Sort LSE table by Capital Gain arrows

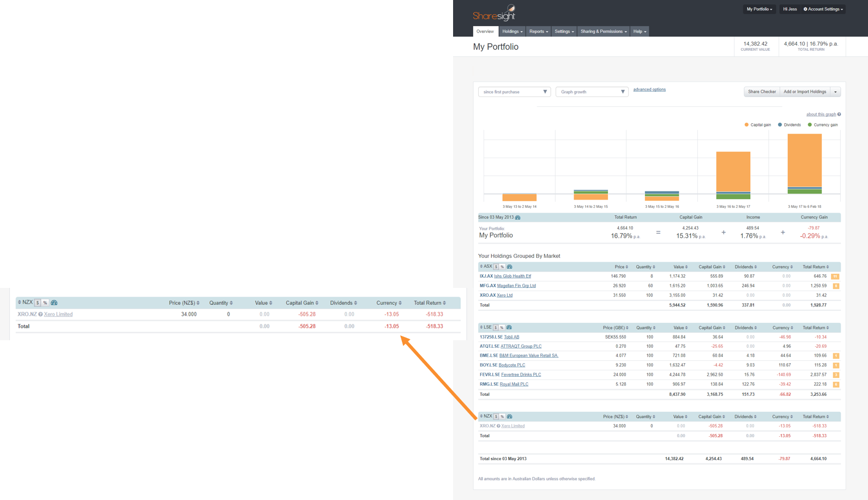click(724, 328)
